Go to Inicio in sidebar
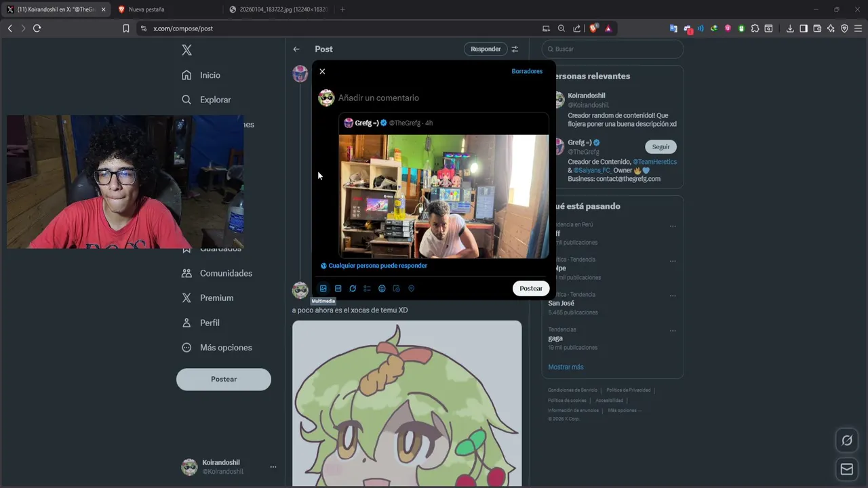868x488 pixels. click(x=201, y=75)
